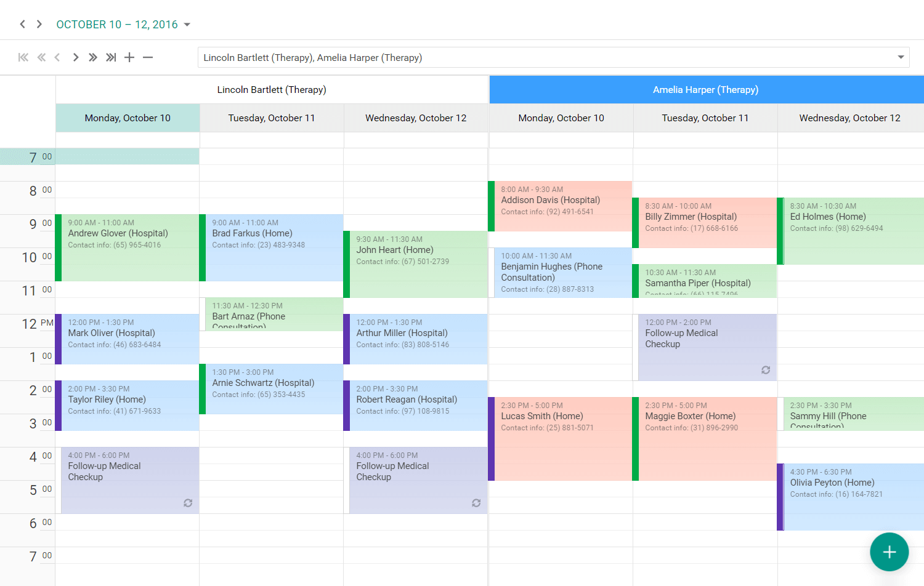Viewport: 924px width, 586px height.
Task: Jump to last resource page
Action: (x=111, y=57)
